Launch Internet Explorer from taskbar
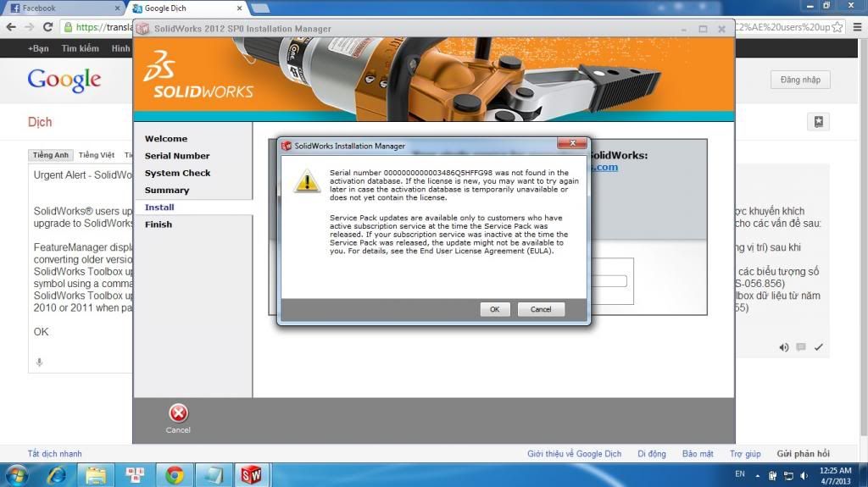The height and width of the screenshot is (487, 868). [56, 475]
